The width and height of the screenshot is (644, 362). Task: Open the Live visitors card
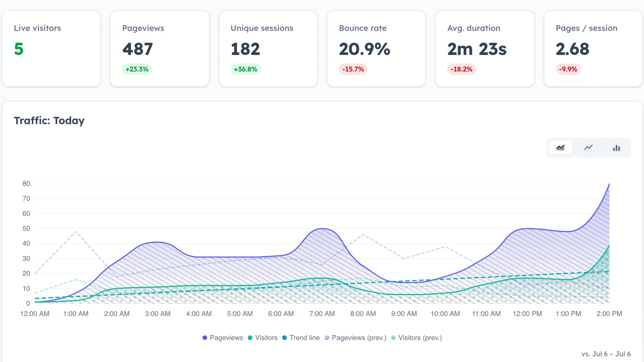(51, 49)
